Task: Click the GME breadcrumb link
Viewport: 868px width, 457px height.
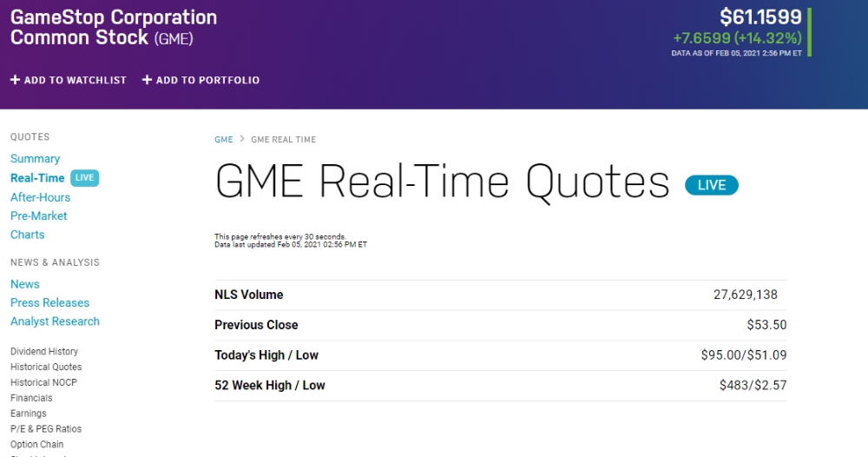Action: pos(224,140)
